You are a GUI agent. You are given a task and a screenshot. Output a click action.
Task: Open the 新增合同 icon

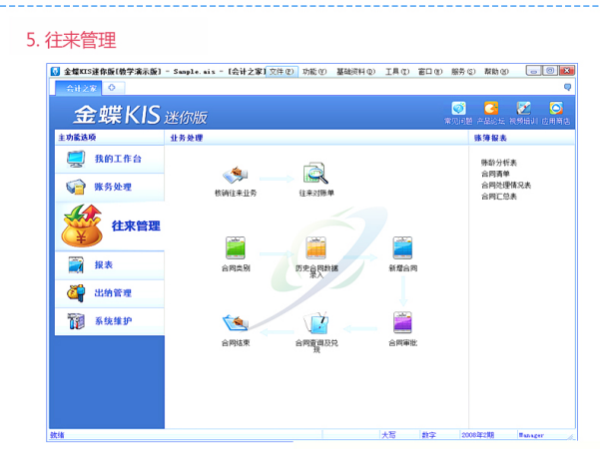pyautogui.click(x=403, y=248)
